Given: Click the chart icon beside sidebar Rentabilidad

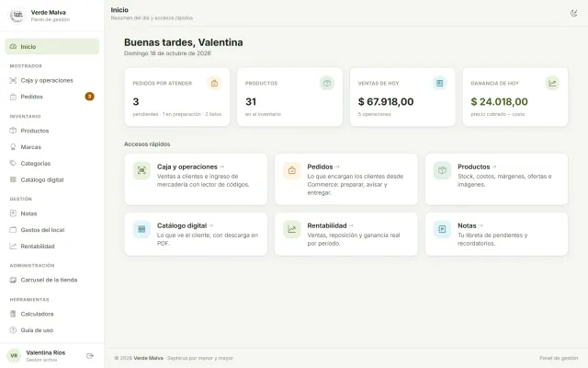Looking at the screenshot, I should (13, 246).
